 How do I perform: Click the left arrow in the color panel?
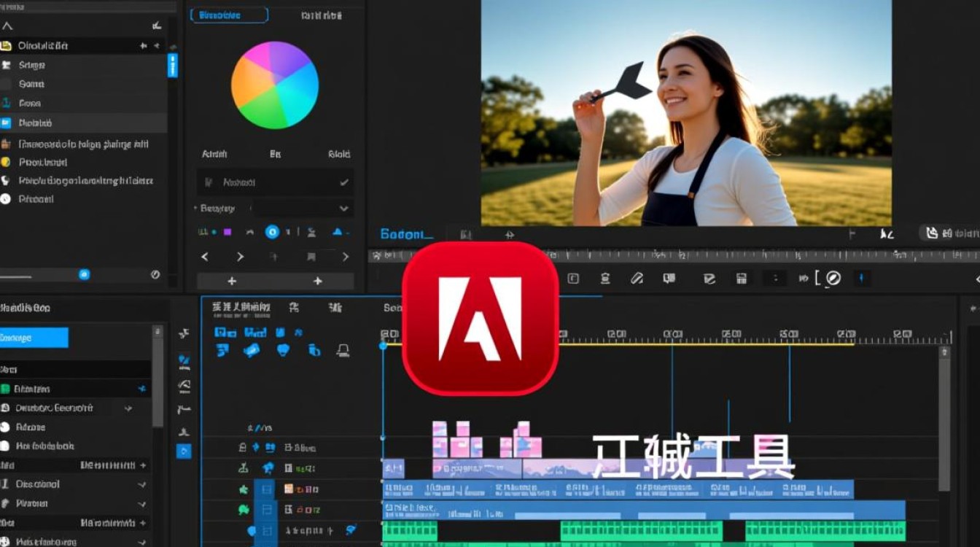click(205, 257)
